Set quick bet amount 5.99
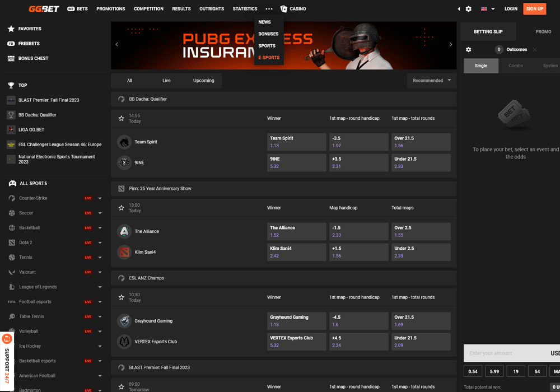The height and width of the screenshot is (392, 560). (x=494, y=371)
